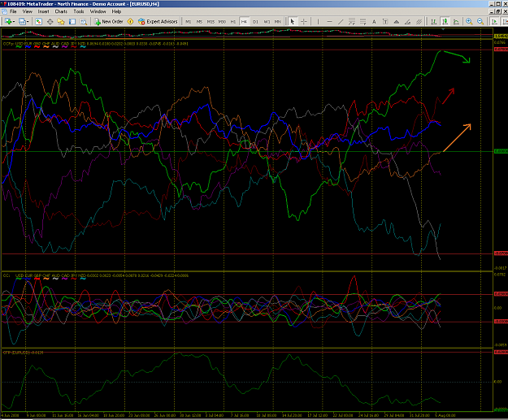Switch chart to H1 timeframe
This screenshot has height=420, width=508.
[233, 22]
